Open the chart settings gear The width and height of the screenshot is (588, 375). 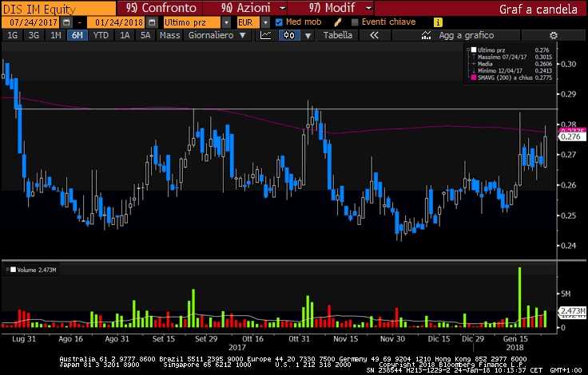553,36
